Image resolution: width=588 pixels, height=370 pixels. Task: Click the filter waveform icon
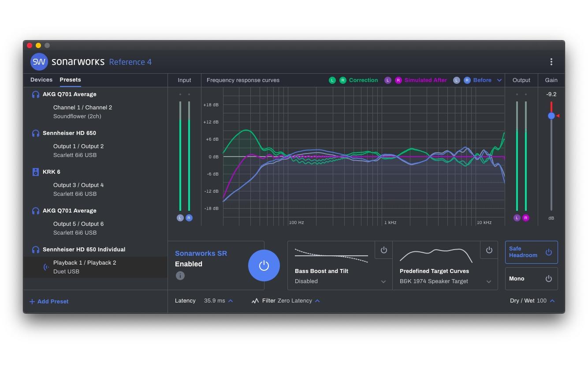pos(255,301)
